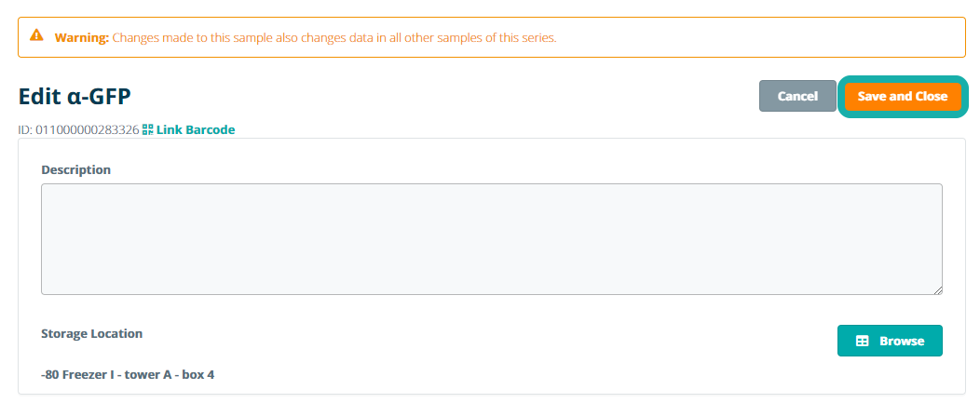
Task: Click the grid icon inside the Browse button
Action: (x=863, y=342)
